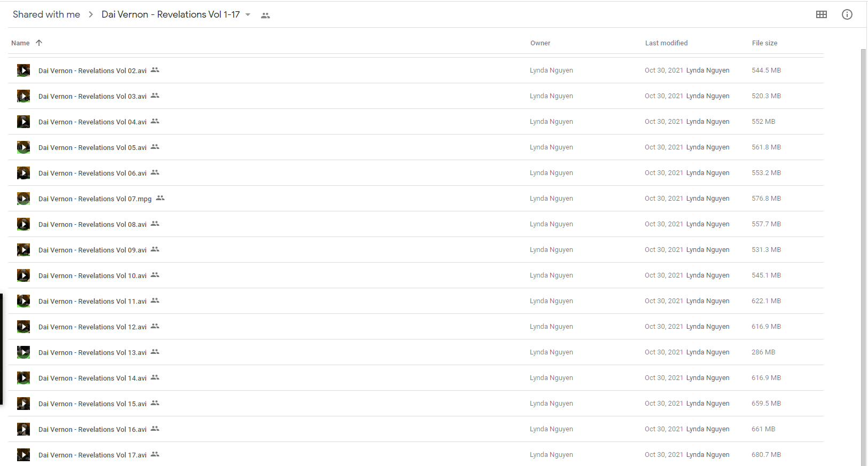This screenshot has width=868, height=466.
Task: Click the 552 MB file size
Action: point(763,122)
